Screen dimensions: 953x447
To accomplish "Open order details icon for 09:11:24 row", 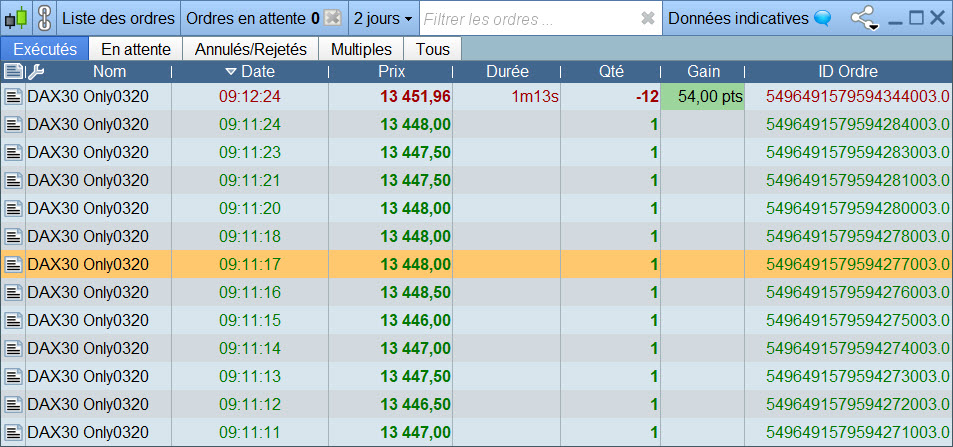I will click(13, 125).
